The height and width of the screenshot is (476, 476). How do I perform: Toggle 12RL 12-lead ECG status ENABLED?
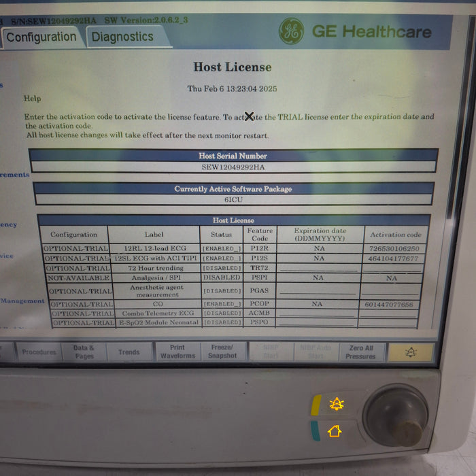[222, 249]
